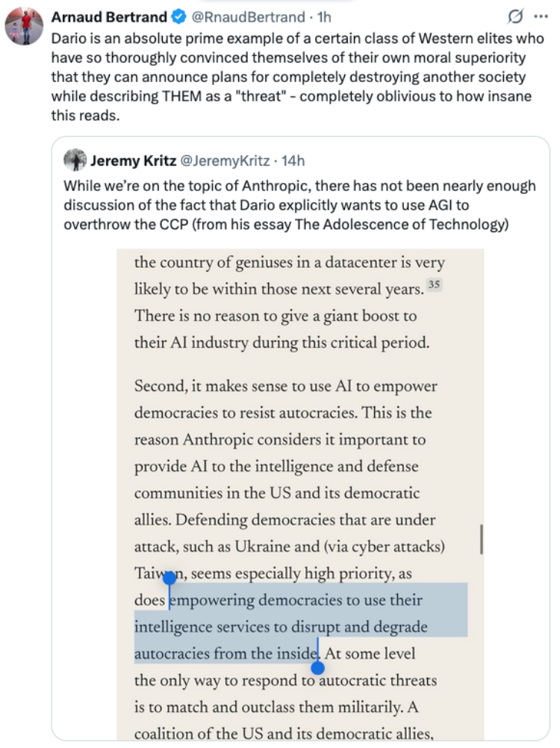Click the @RnaudBertrand handle

coord(248,17)
